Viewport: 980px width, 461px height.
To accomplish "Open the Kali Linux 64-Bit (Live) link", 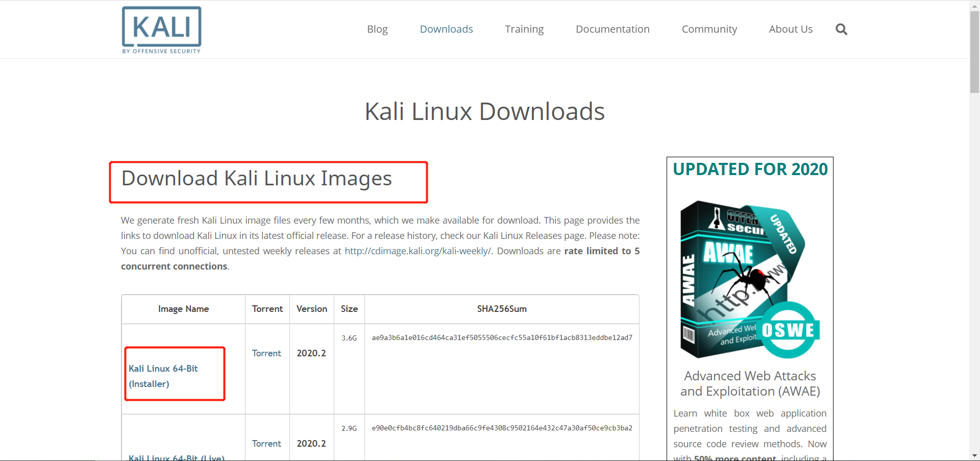I will pos(177,457).
